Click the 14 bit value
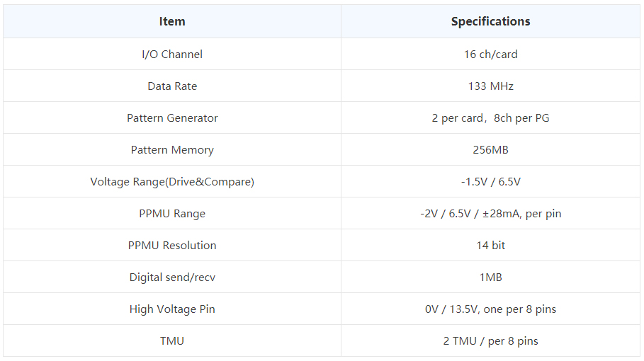 [490, 246]
